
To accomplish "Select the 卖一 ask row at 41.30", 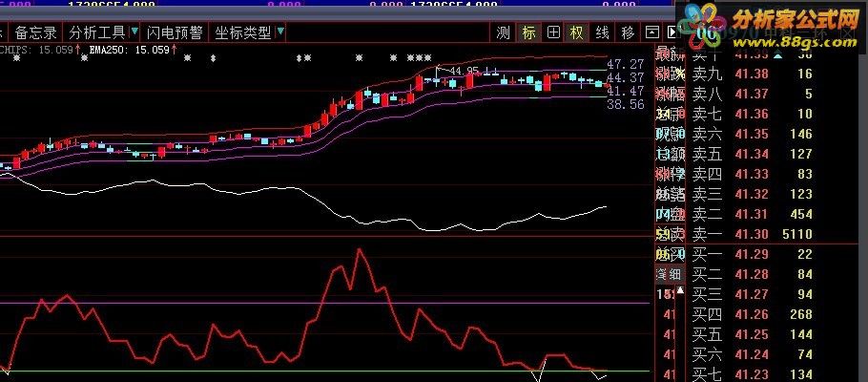I will pyautogui.click(x=753, y=233).
